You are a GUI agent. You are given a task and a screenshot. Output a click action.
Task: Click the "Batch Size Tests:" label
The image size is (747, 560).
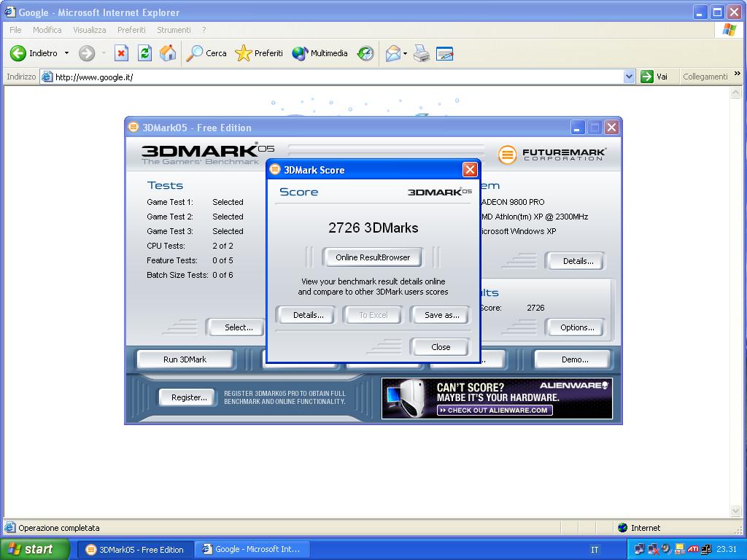pos(177,275)
